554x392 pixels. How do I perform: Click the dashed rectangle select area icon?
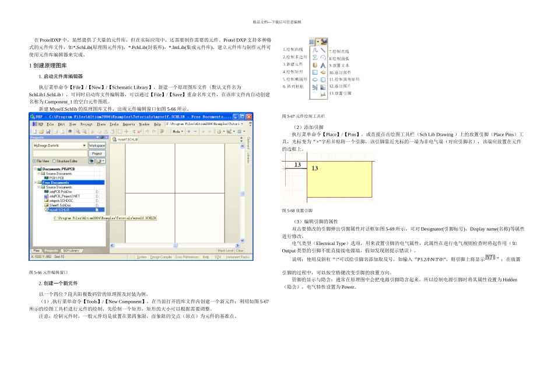120,131
